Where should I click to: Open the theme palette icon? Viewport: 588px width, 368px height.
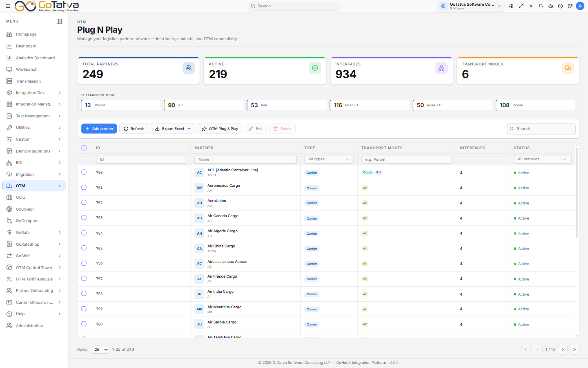(x=570, y=6)
